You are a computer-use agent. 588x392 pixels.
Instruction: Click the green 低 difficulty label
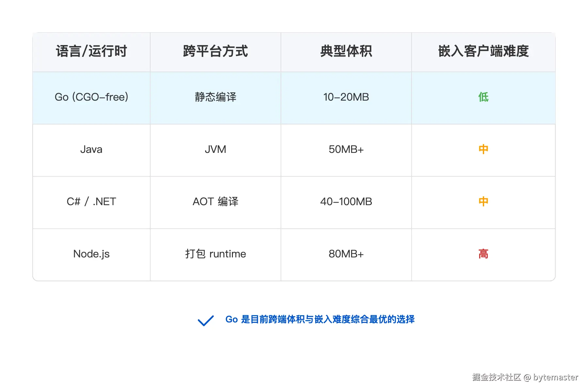point(483,97)
